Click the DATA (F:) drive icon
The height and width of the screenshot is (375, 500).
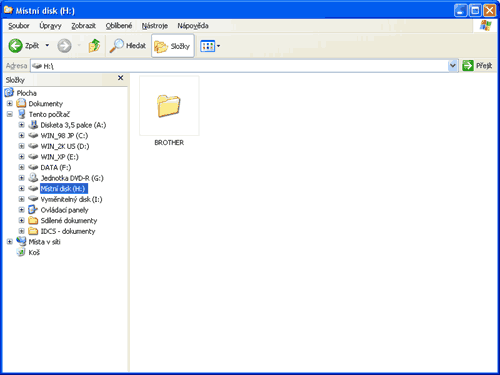(x=33, y=167)
